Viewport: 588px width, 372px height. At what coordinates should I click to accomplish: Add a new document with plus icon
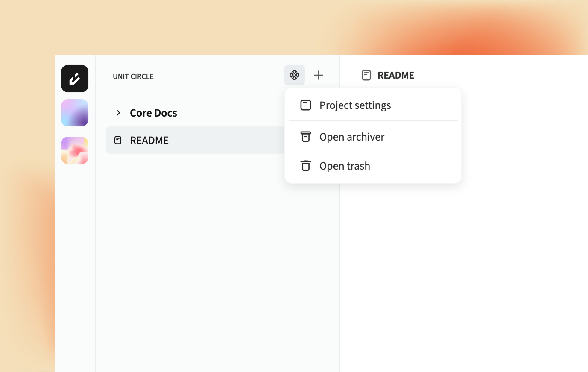pyautogui.click(x=319, y=75)
